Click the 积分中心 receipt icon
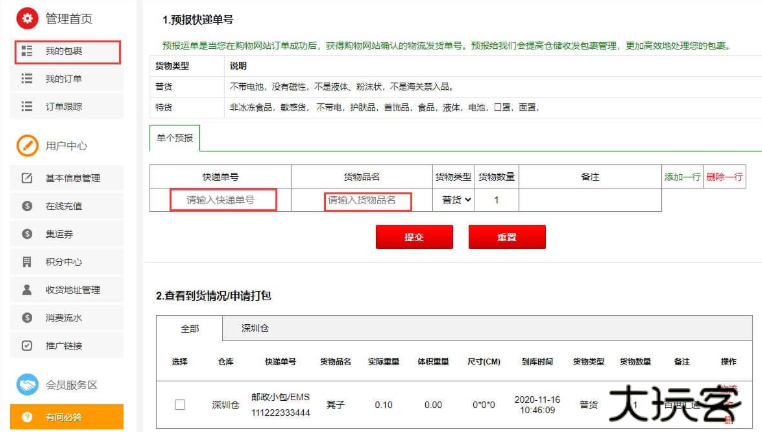This screenshot has height=447, width=762. click(x=27, y=262)
